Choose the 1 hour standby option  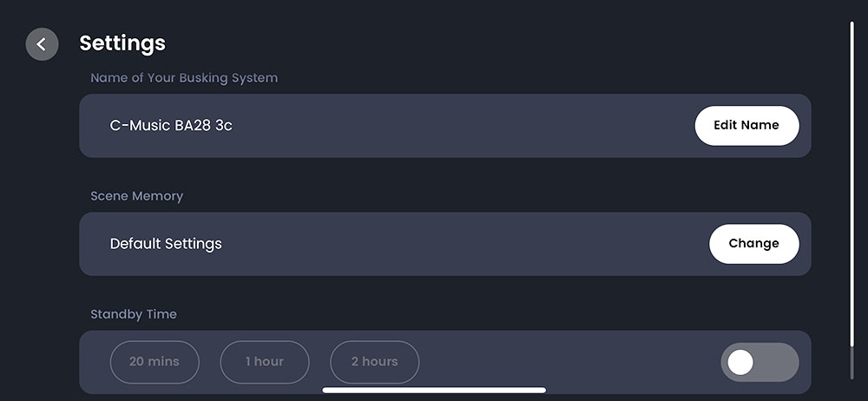(x=265, y=362)
